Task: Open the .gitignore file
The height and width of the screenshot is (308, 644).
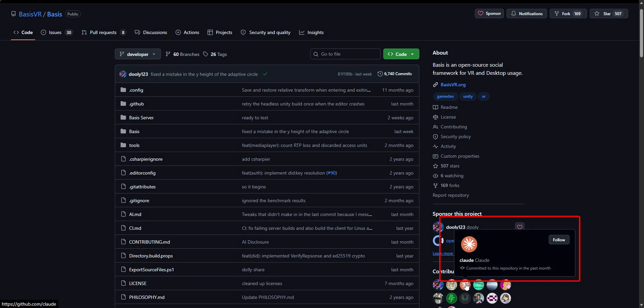Action: click(x=139, y=201)
